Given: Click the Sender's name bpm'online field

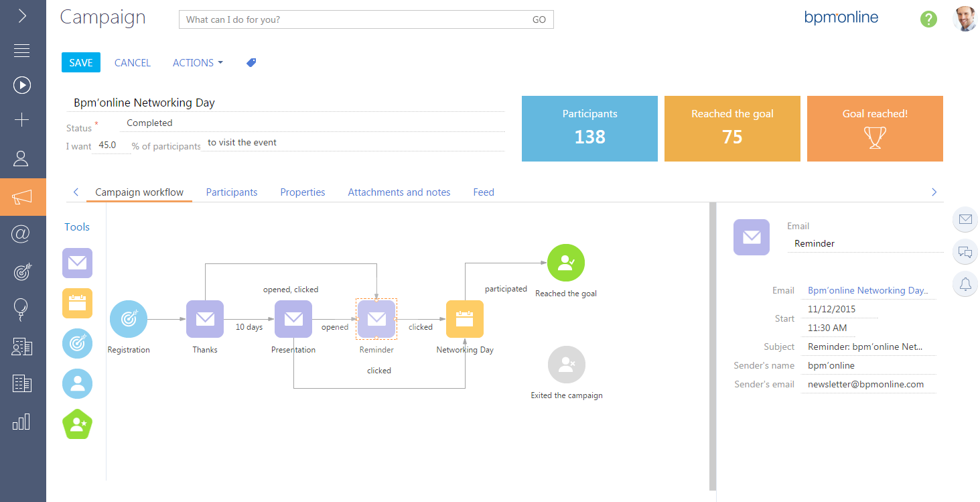Looking at the screenshot, I should 868,366.
